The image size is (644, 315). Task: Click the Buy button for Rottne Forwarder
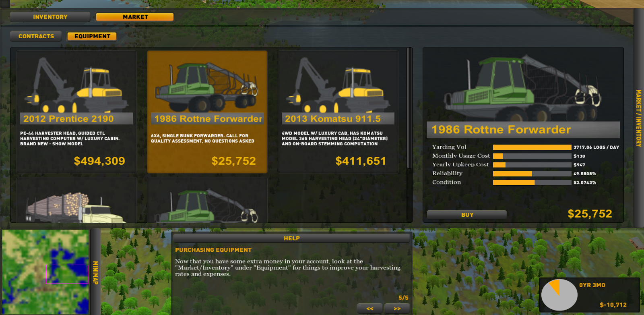tap(467, 215)
